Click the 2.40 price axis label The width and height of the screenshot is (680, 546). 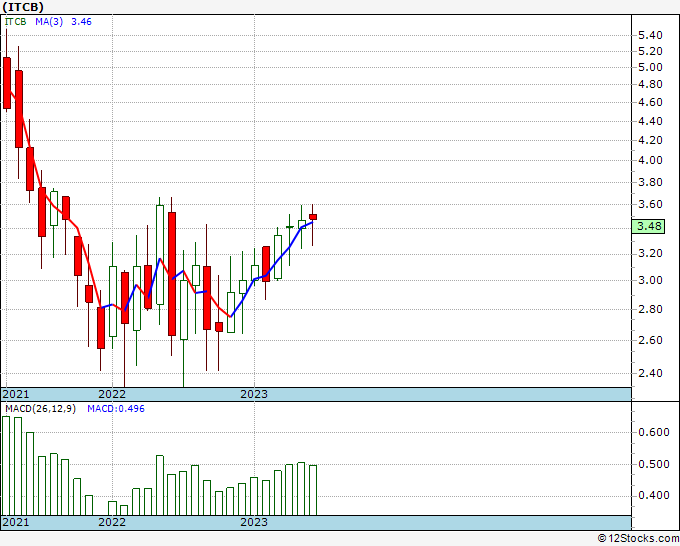(650, 373)
